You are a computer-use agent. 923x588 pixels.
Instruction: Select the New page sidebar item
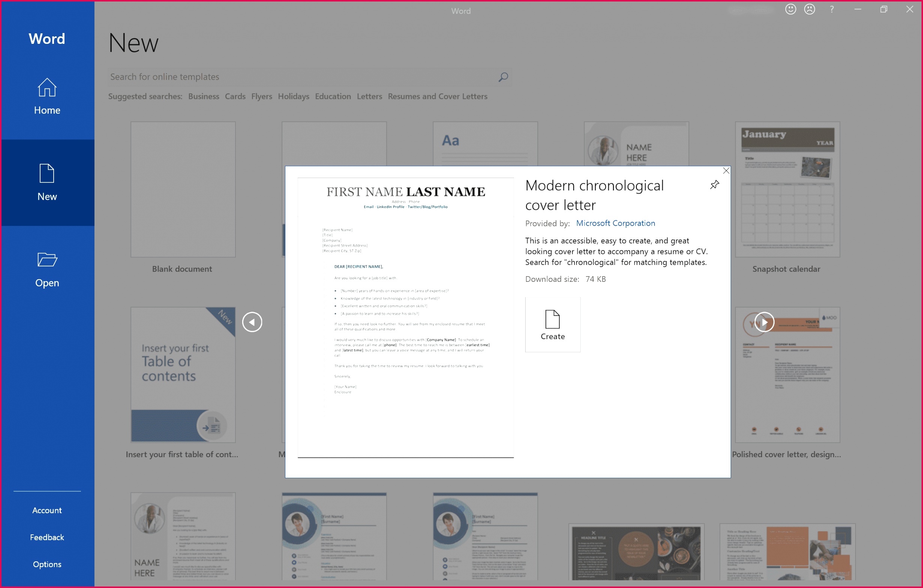47,183
